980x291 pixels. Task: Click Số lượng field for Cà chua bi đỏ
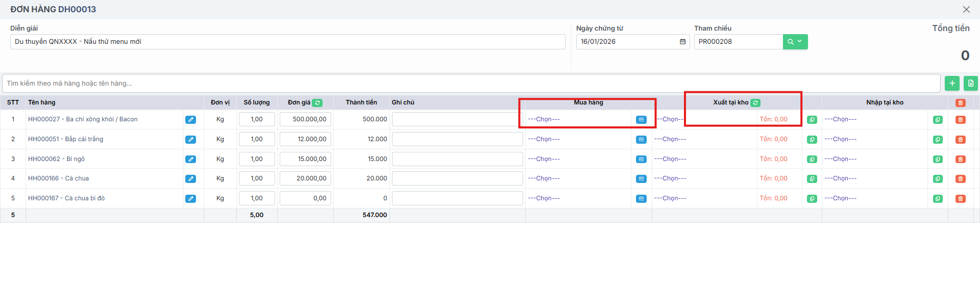pos(257,198)
